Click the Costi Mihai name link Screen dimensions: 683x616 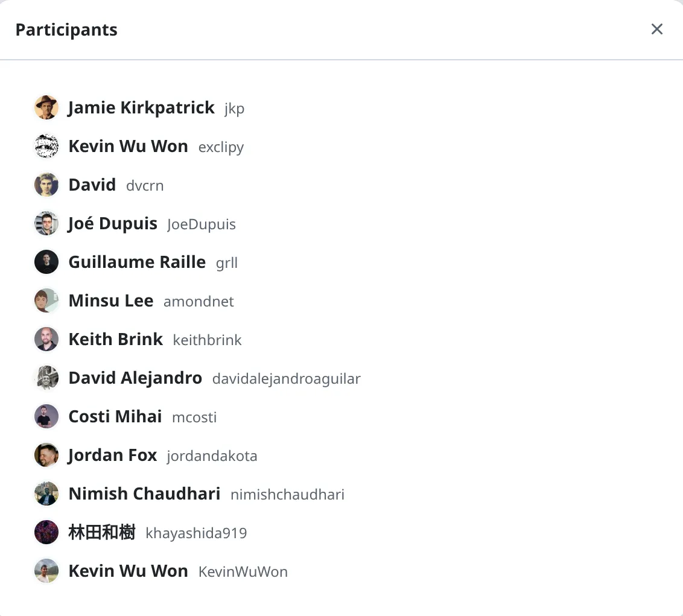[x=115, y=416]
